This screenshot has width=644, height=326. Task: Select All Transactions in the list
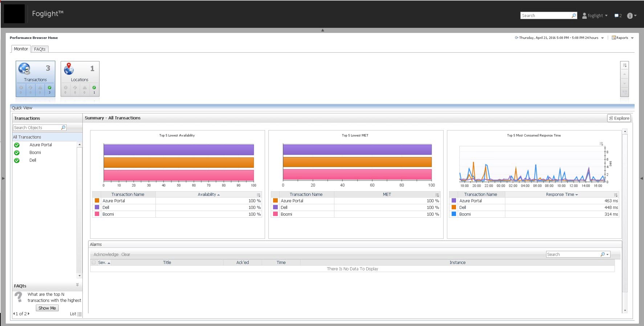tap(27, 137)
